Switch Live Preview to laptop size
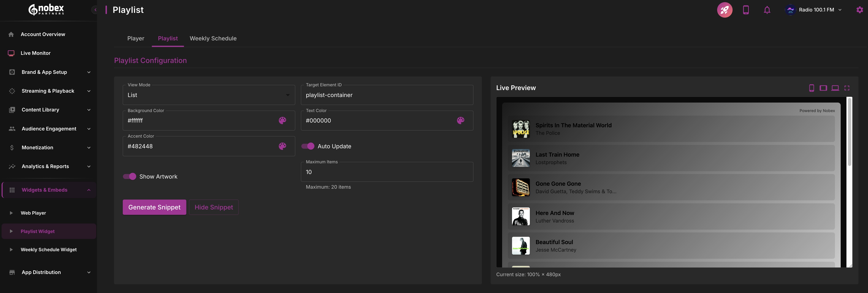Image resolution: width=868 pixels, height=293 pixels. pos(835,88)
